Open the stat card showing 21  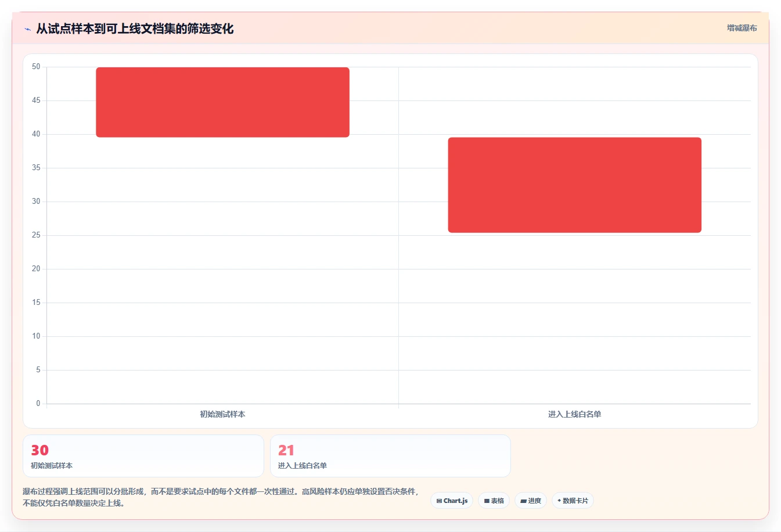tap(390, 456)
